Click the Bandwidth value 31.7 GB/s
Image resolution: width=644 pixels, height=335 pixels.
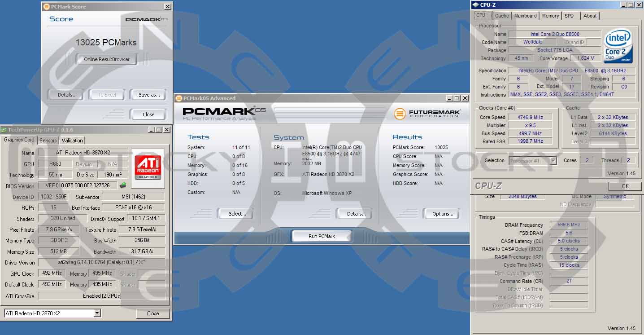(x=142, y=251)
